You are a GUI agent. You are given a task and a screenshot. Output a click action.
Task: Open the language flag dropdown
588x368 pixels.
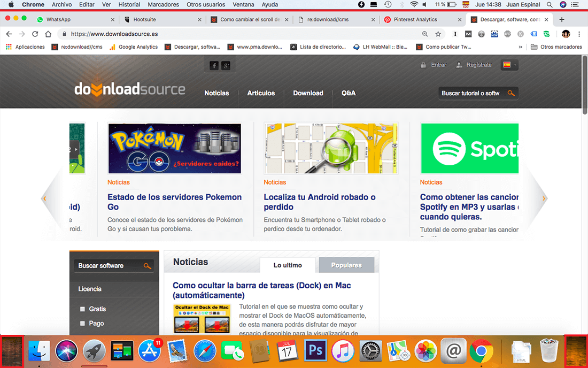[509, 65]
